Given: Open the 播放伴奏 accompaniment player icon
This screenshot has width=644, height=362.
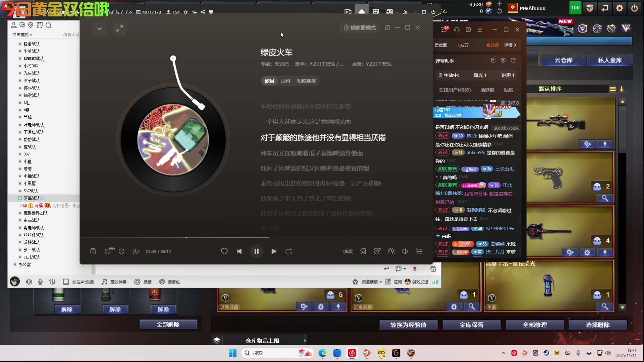Looking at the screenshot, I should click(x=104, y=282).
